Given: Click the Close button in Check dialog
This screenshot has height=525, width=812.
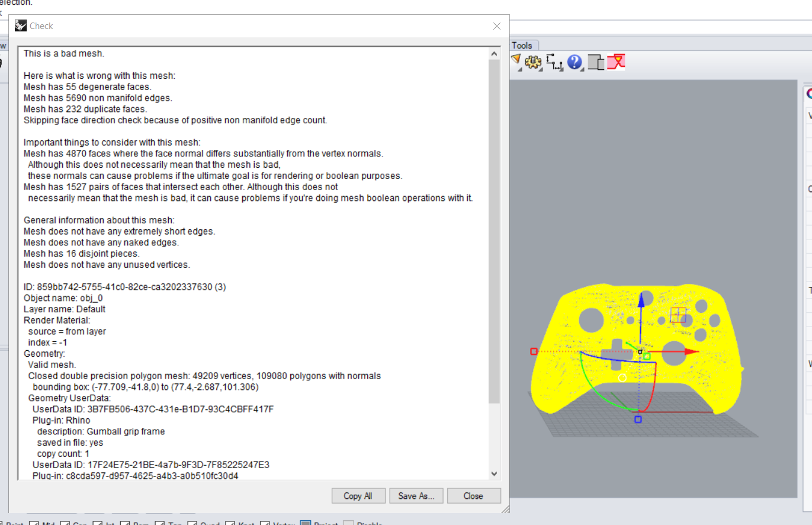Looking at the screenshot, I should click(473, 496).
